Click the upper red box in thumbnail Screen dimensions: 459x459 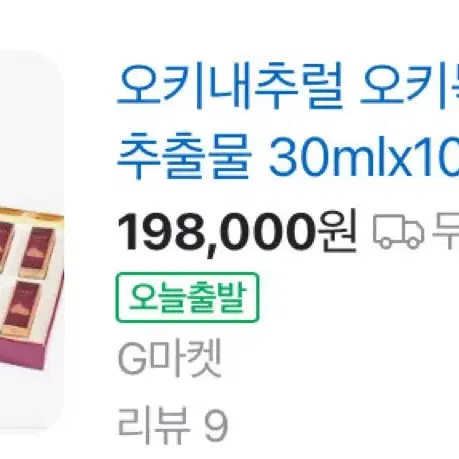[38, 248]
